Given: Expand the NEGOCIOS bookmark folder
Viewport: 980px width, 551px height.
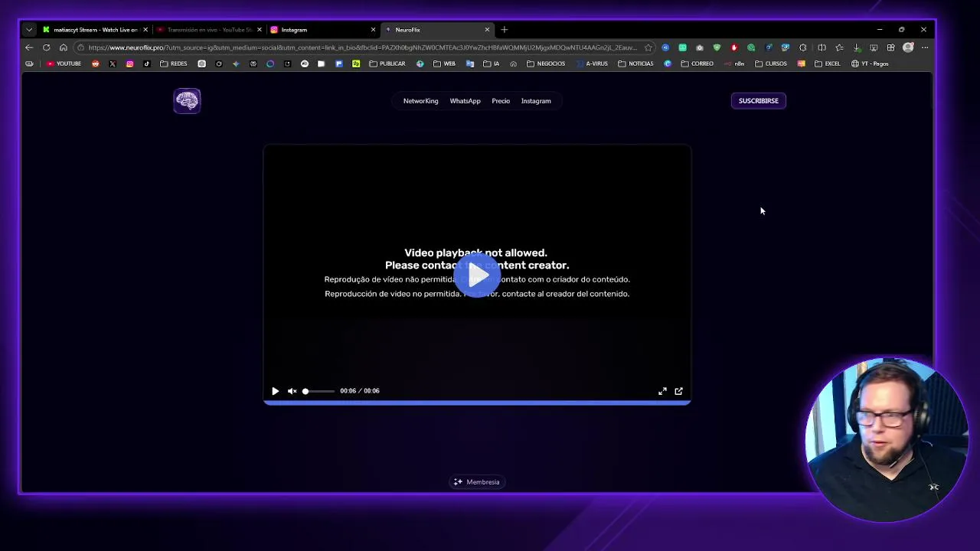Looking at the screenshot, I should coord(546,64).
